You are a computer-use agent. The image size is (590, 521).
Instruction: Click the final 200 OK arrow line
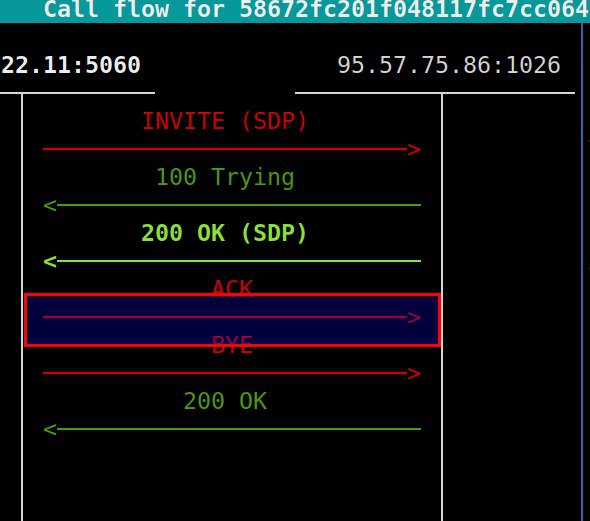(232, 429)
